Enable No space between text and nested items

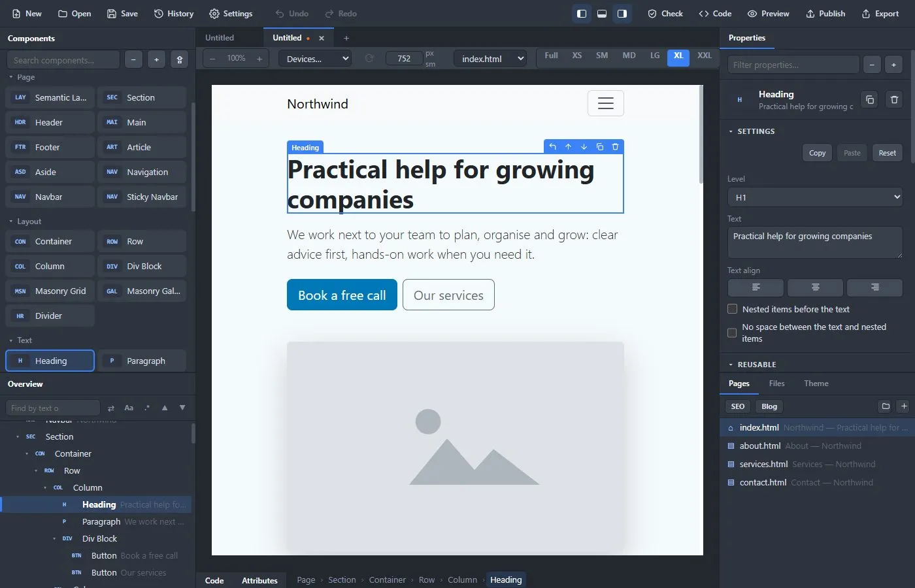tap(732, 333)
